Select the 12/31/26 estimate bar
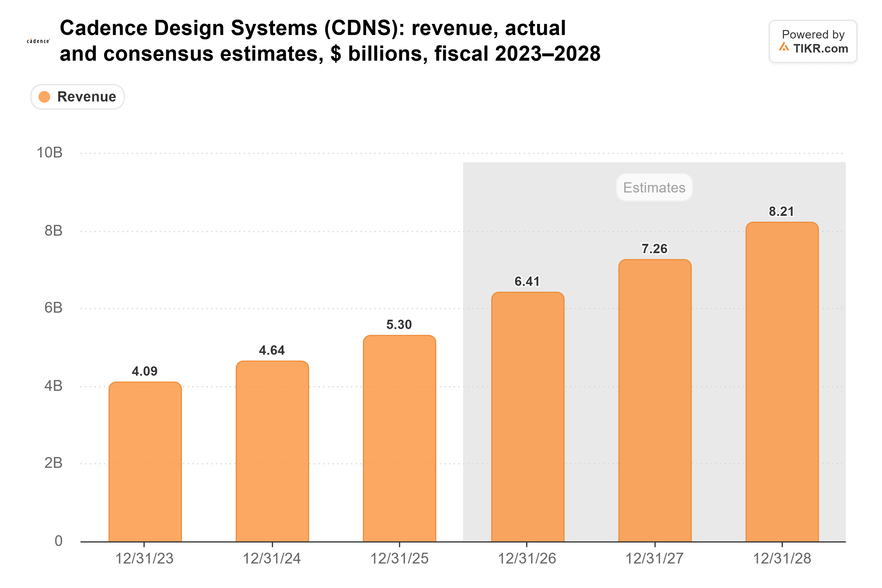 pyautogui.click(x=528, y=416)
